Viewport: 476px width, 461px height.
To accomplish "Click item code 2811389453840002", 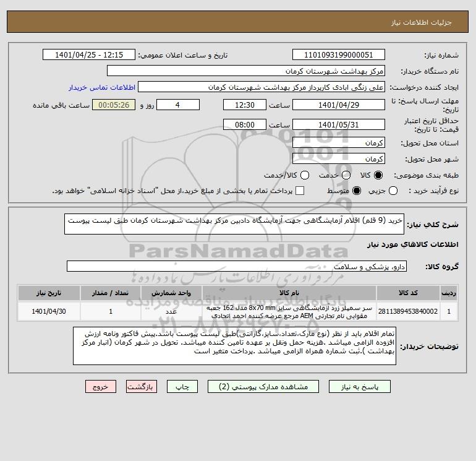I will [408, 311].
